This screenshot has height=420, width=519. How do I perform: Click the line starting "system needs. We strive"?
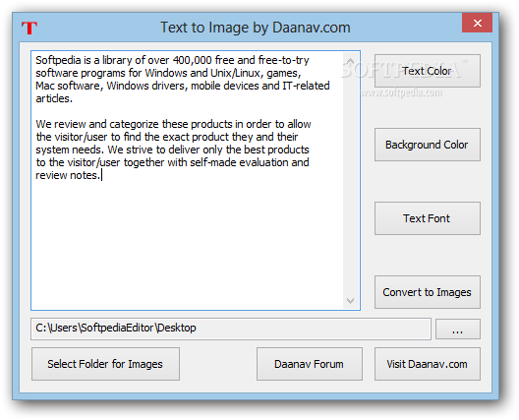coord(172,150)
